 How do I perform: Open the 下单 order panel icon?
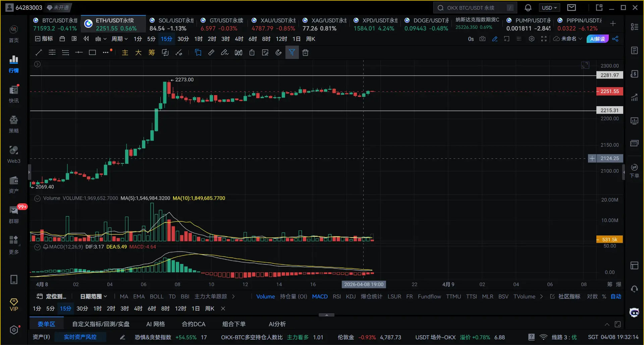pos(634,170)
